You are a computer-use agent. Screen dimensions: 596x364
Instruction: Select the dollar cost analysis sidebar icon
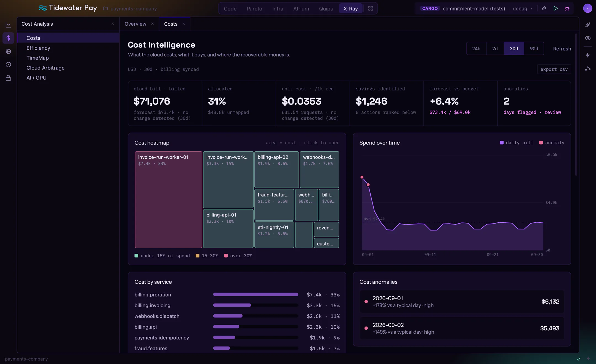point(8,38)
